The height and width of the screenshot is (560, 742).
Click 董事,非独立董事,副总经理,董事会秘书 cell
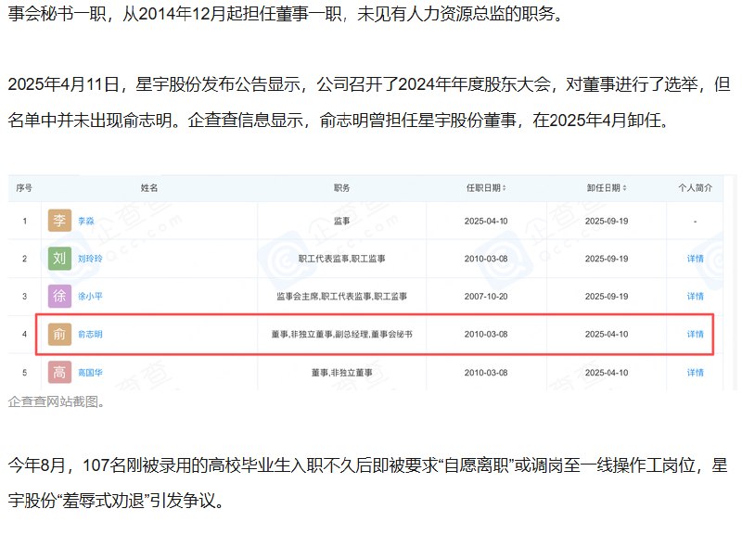[x=341, y=335]
